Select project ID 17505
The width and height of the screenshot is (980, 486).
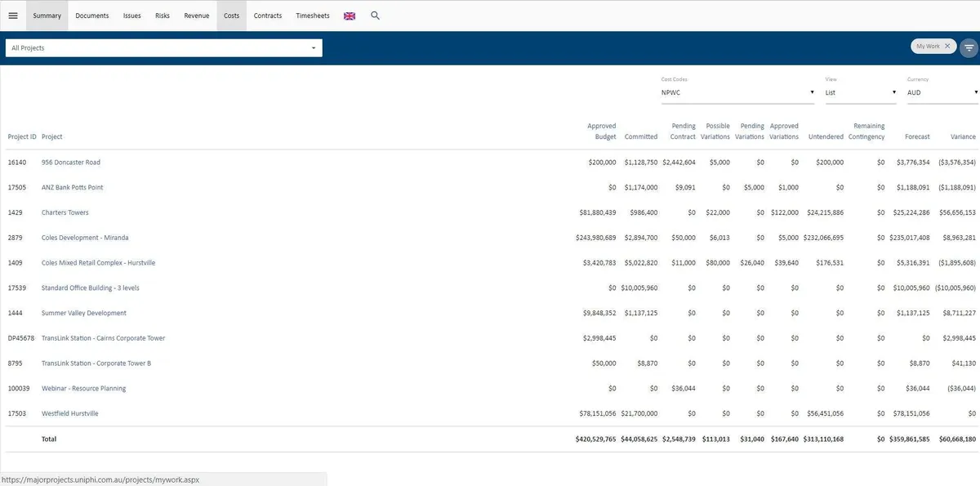click(17, 188)
